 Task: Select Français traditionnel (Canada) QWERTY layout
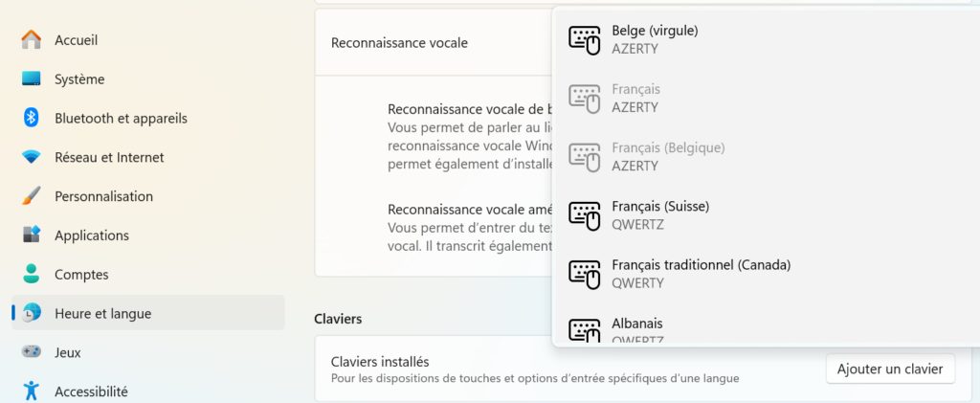pyautogui.click(x=767, y=274)
